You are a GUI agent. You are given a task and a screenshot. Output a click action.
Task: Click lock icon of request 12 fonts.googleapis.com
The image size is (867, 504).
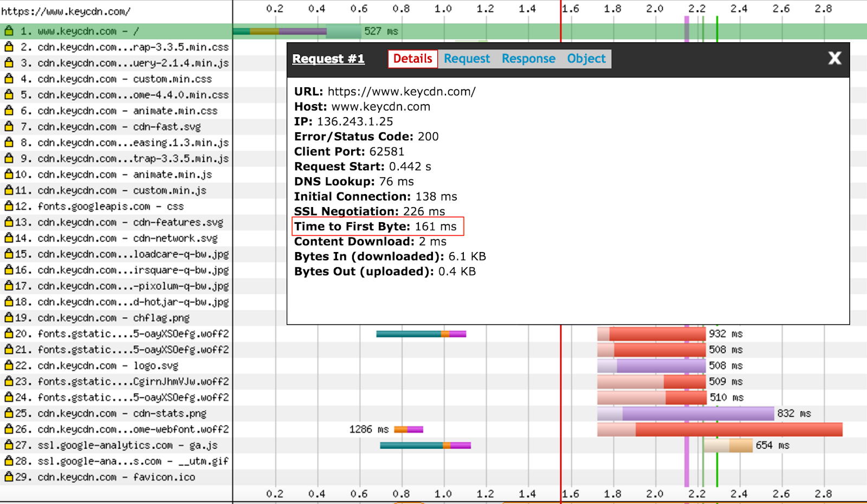[x=9, y=206]
